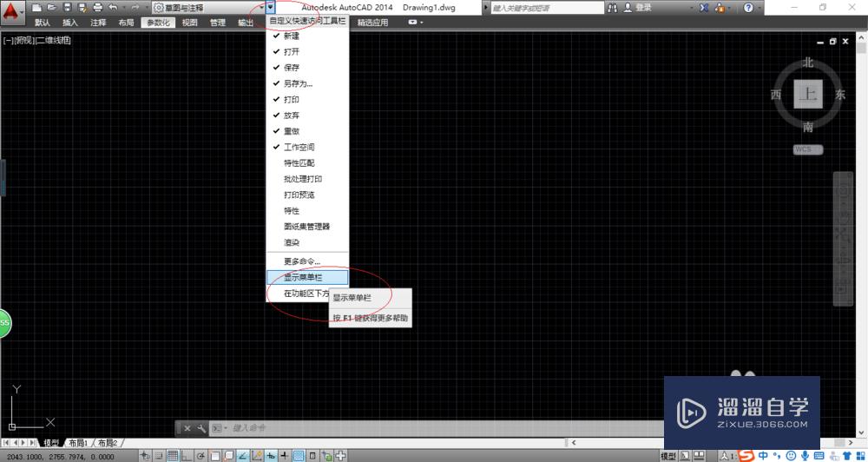Toggle grid display in status bar
Image resolution: width=868 pixels, height=462 pixels.
tap(173, 456)
